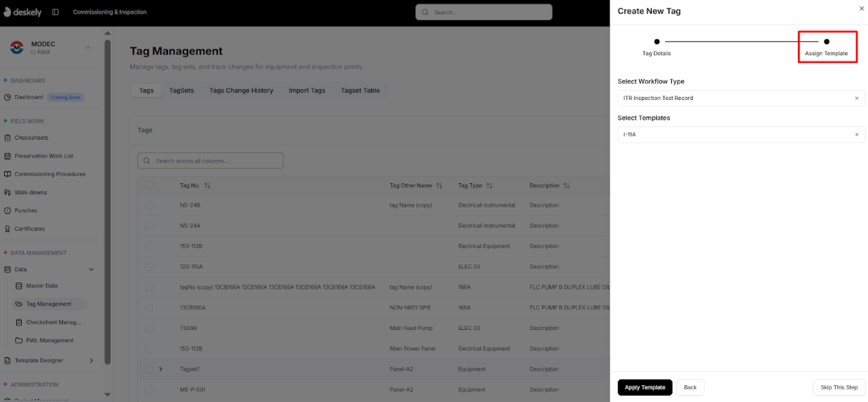Image resolution: width=868 pixels, height=402 pixels.
Task: Click the Master Data icon
Action: coord(19,286)
